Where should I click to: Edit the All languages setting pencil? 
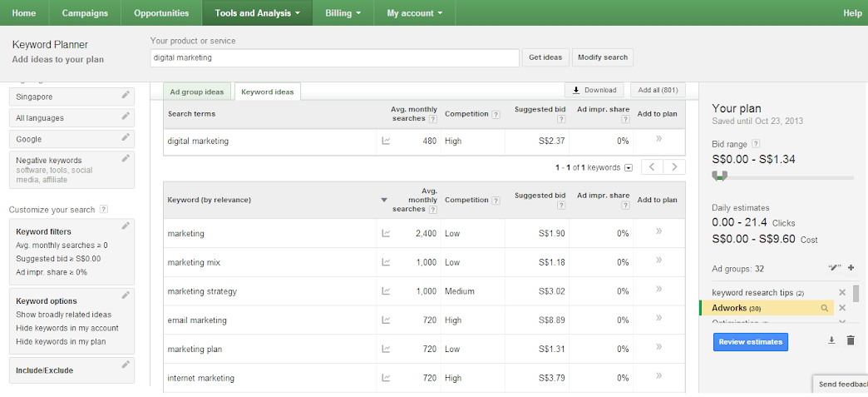point(126,117)
